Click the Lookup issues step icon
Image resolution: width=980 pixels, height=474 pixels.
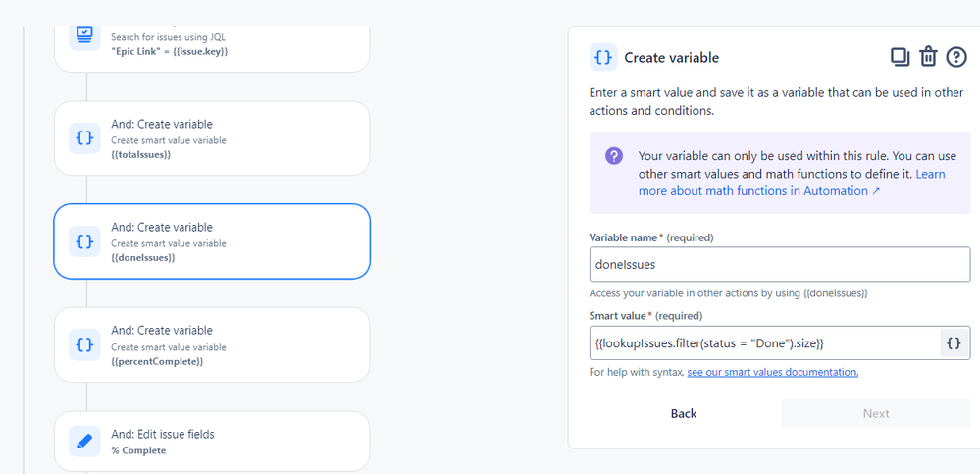pyautogui.click(x=84, y=35)
